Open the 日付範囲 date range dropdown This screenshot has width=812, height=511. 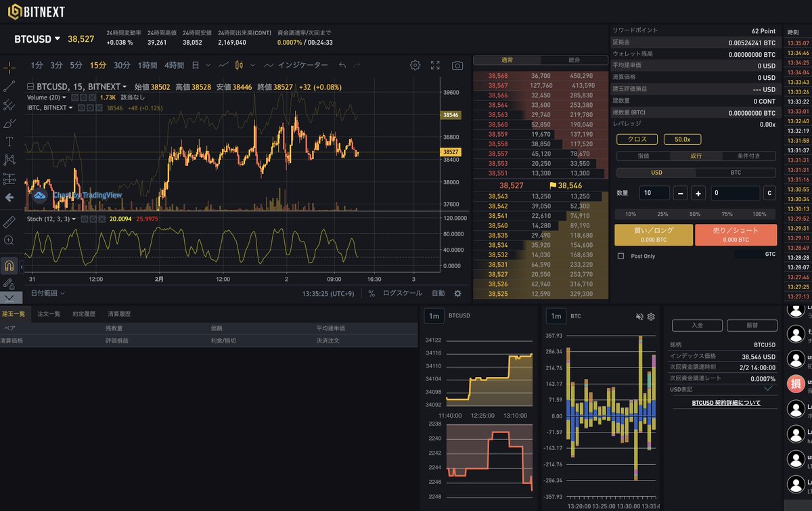point(47,293)
